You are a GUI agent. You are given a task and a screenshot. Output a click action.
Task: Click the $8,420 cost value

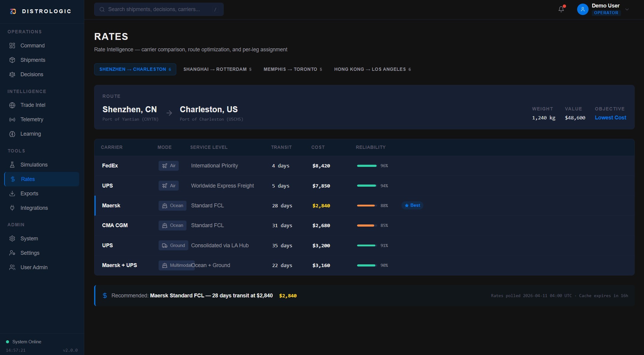pos(321,166)
